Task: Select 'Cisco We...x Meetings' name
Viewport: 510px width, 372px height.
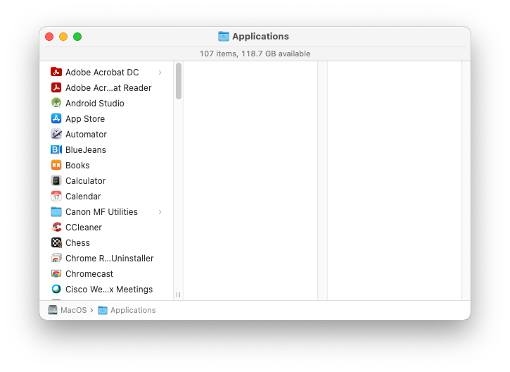Action: point(109,289)
